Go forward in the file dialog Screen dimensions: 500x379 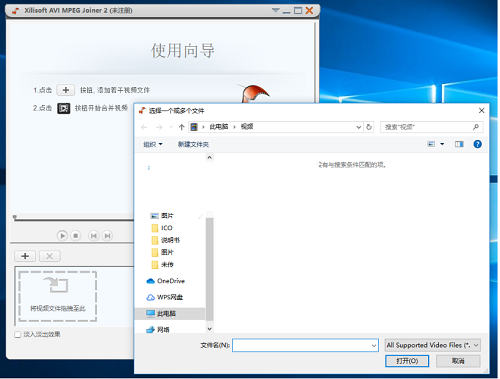point(159,127)
